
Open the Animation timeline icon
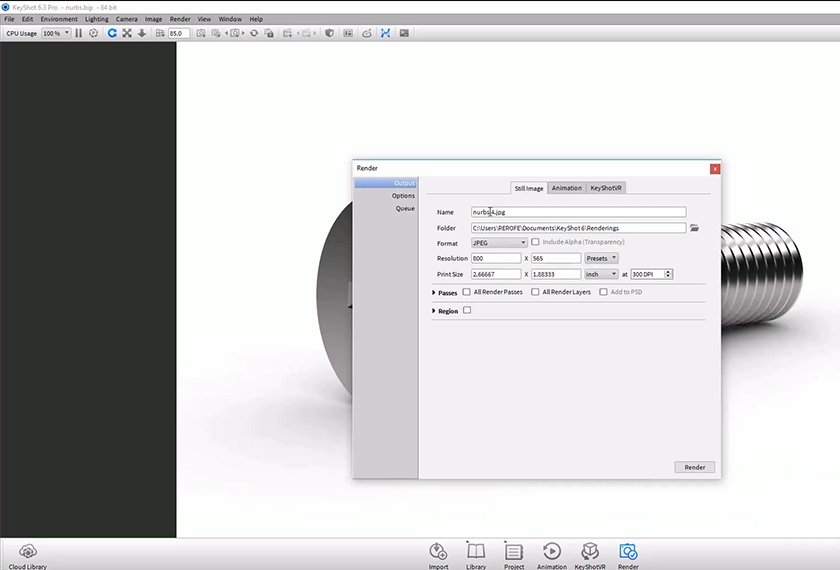click(x=551, y=551)
